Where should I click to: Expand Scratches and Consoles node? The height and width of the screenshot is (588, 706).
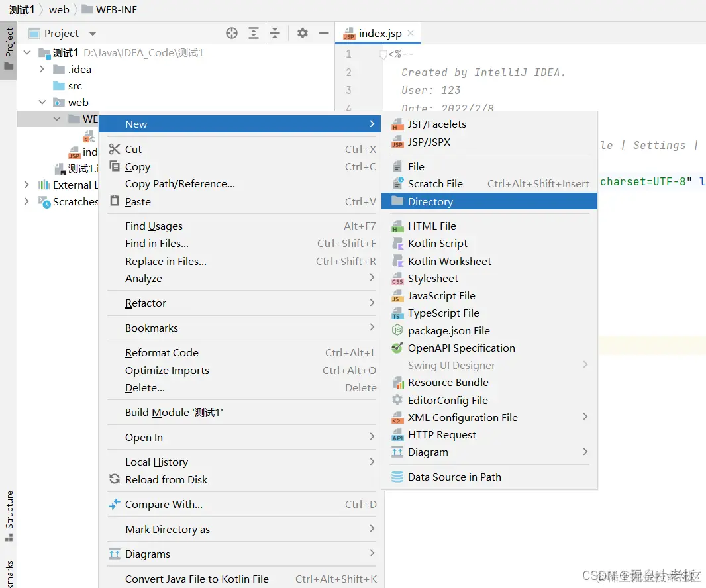tap(26, 201)
